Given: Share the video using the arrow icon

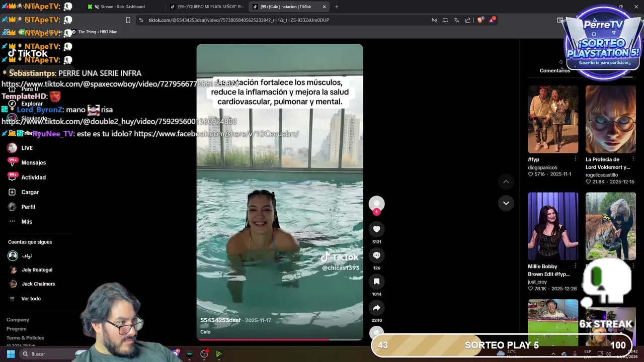Looking at the screenshot, I should (376, 308).
